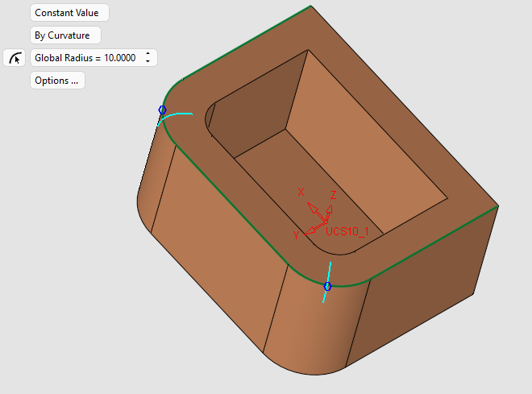Increase Global Radius with the up arrow
The height and width of the screenshot is (394, 532).
(148, 54)
